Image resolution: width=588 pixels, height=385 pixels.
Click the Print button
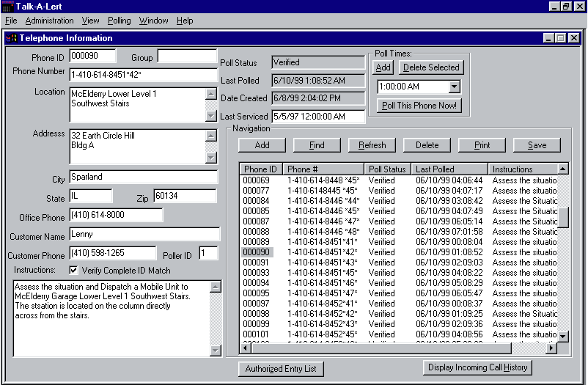tap(482, 145)
